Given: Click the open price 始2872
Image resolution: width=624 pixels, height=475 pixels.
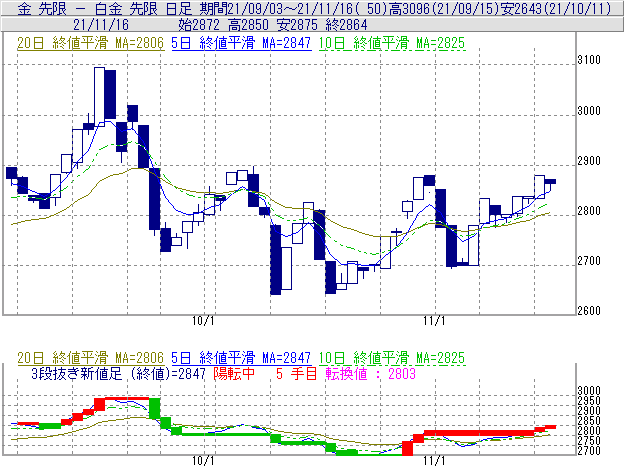Looking at the screenshot, I should pos(199,25).
